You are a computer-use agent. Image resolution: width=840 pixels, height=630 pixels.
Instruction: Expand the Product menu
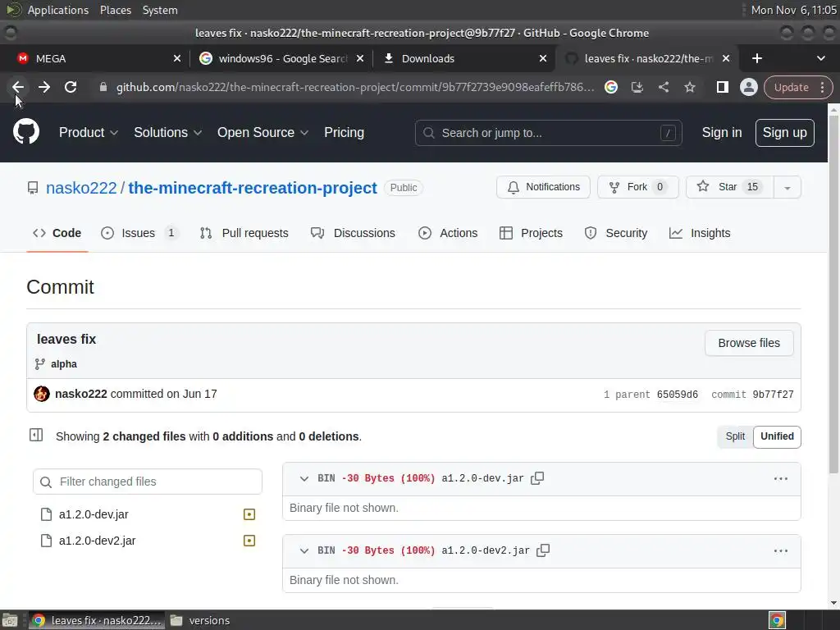pyautogui.click(x=89, y=133)
